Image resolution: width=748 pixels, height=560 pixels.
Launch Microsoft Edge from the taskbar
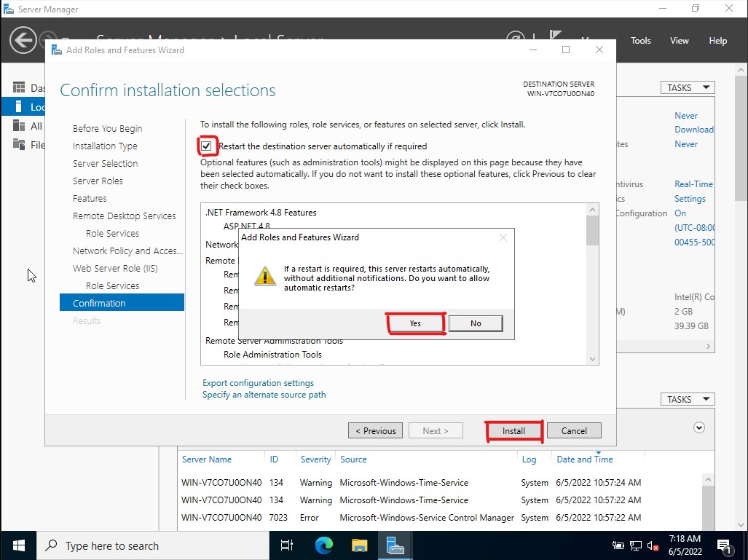(324, 545)
